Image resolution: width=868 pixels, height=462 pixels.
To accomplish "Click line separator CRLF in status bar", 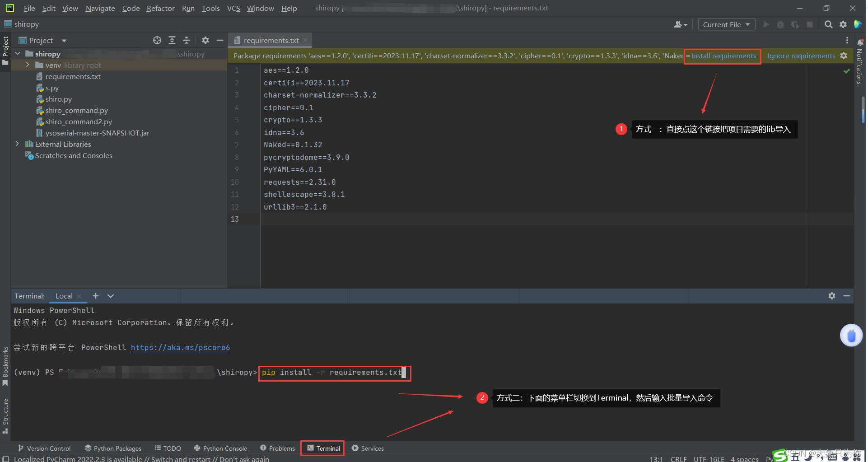I will point(678,459).
